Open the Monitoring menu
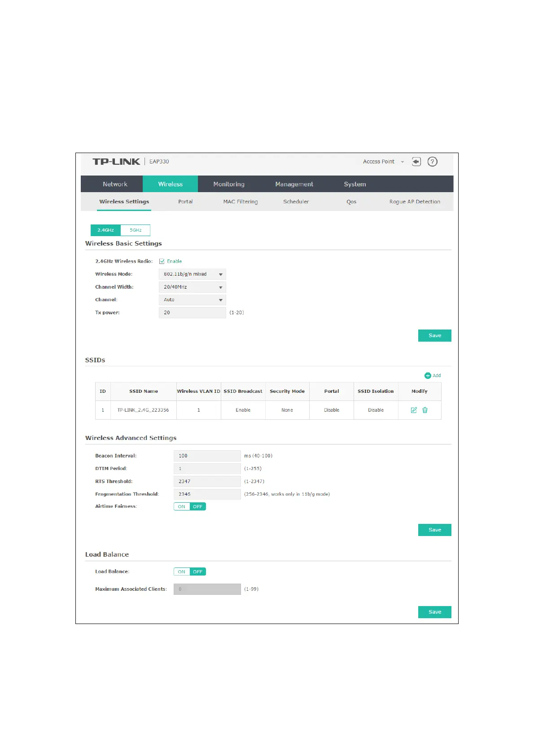The height and width of the screenshot is (756, 534). (229, 184)
